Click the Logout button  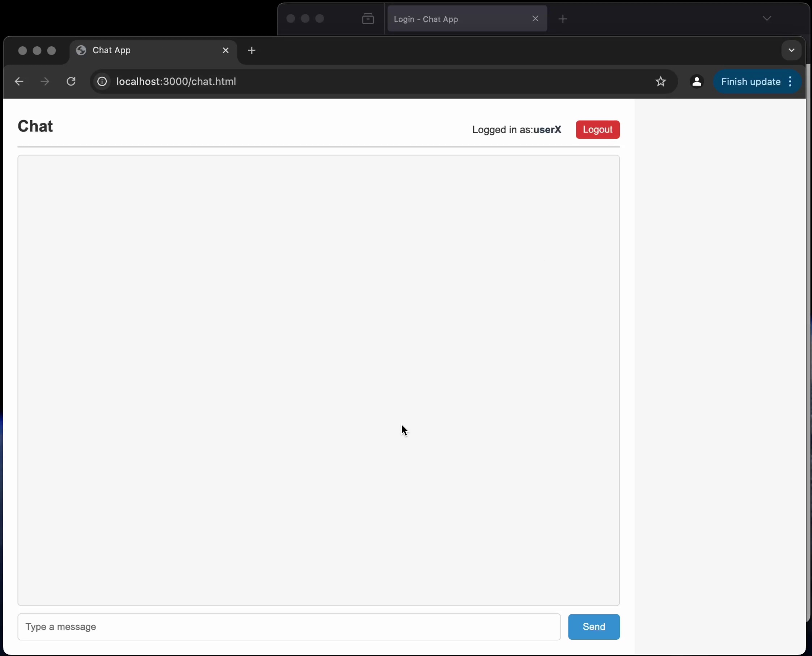[x=598, y=129]
